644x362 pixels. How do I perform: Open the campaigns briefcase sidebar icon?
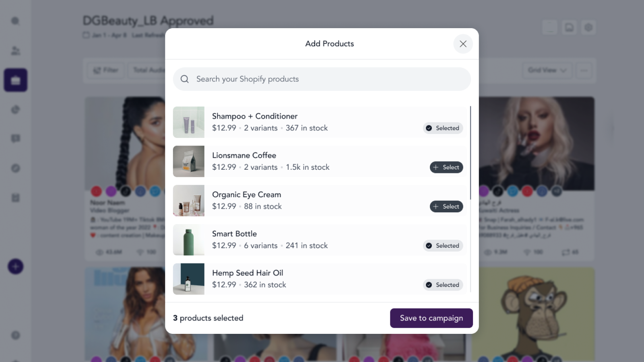(x=16, y=80)
